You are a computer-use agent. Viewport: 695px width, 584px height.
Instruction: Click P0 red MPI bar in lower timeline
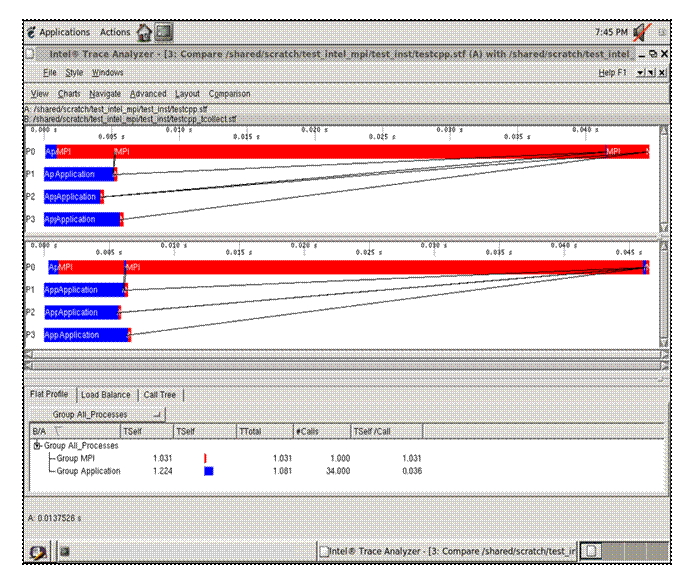pyautogui.click(x=383, y=267)
